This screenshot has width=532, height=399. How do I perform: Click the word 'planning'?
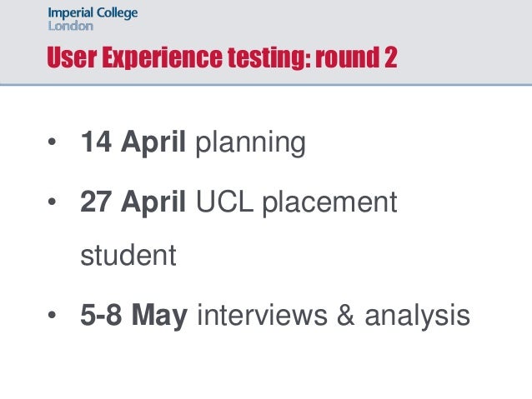pos(251,144)
